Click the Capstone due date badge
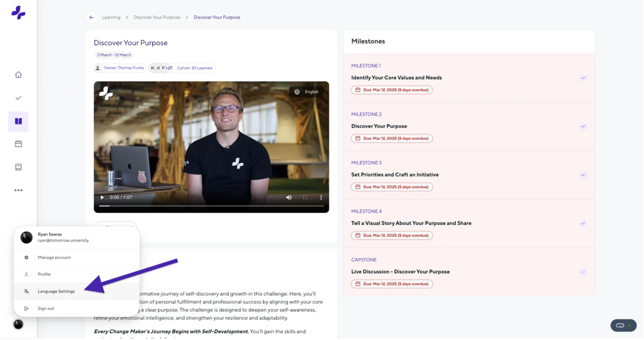 point(392,284)
